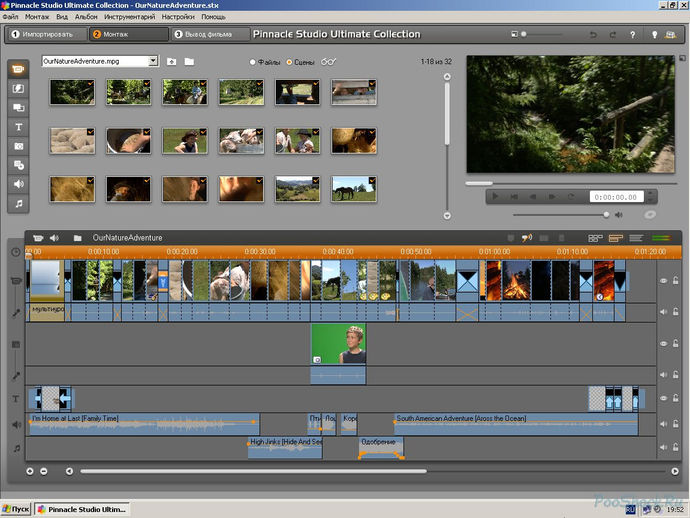Open the Помощь menu
Screen dimensions: 690x518
tap(213, 17)
